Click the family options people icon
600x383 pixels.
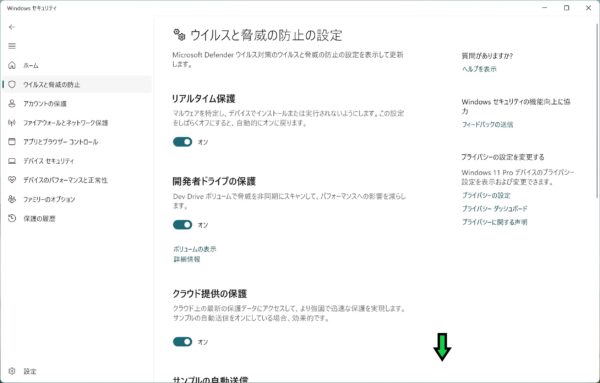click(12, 199)
